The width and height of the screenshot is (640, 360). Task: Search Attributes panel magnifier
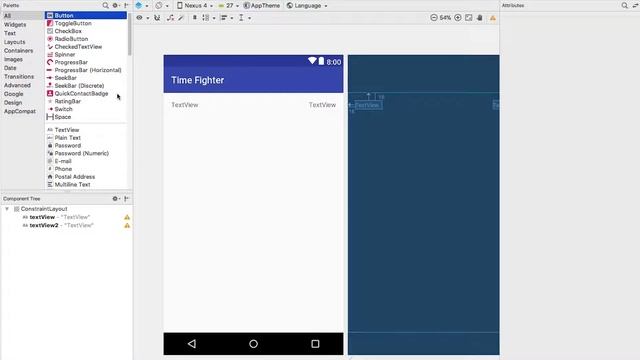[x=624, y=5]
